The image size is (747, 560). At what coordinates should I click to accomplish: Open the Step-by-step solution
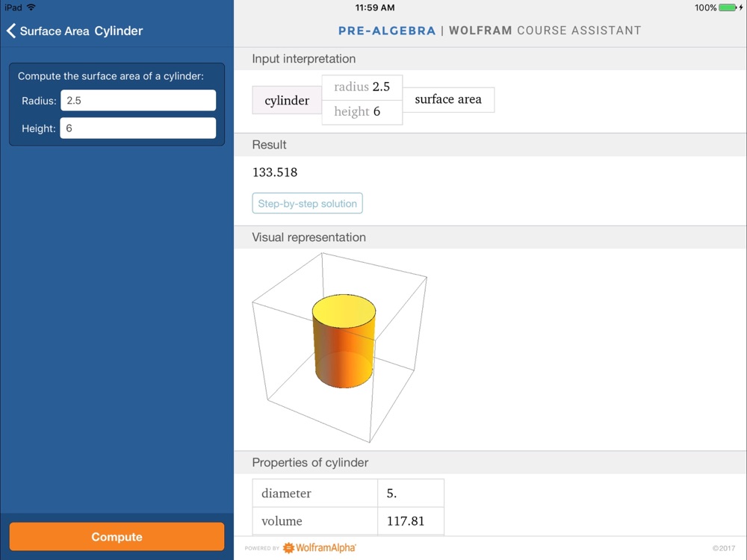(x=307, y=203)
